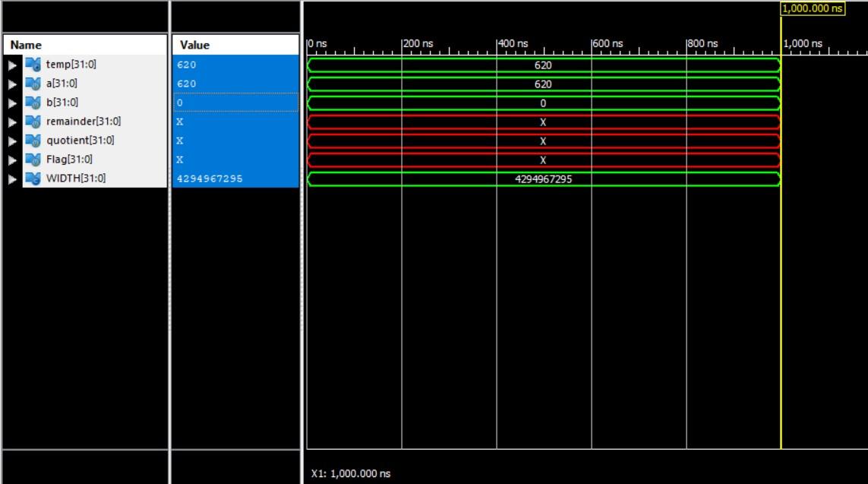868x484 pixels.
Task: Click the 400 ns mark on the ruler
Action: point(513,44)
